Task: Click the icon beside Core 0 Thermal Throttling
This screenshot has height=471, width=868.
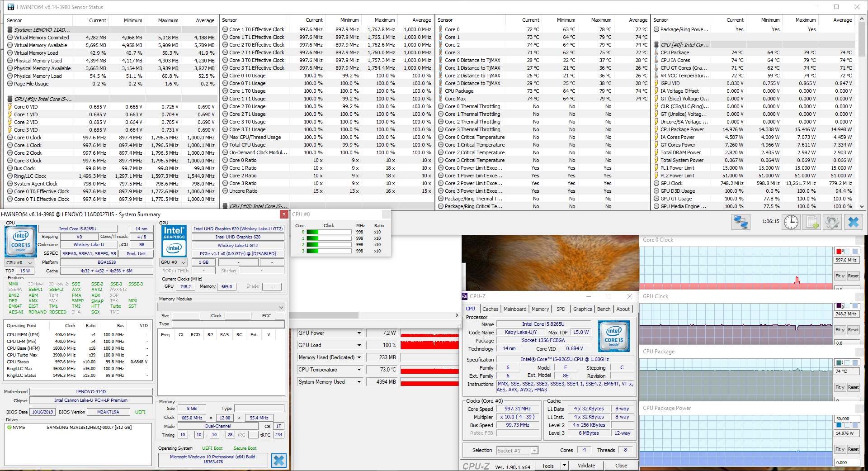Action: coord(441,106)
